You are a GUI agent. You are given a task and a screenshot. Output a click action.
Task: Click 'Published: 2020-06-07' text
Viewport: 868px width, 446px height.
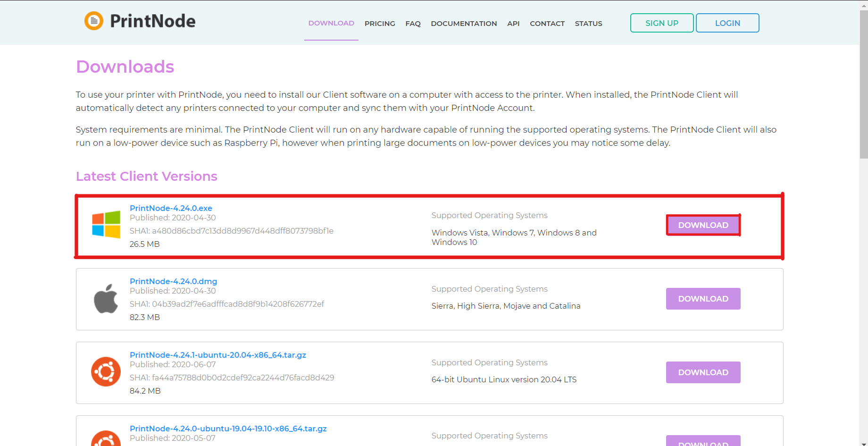[x=173, y=364]
